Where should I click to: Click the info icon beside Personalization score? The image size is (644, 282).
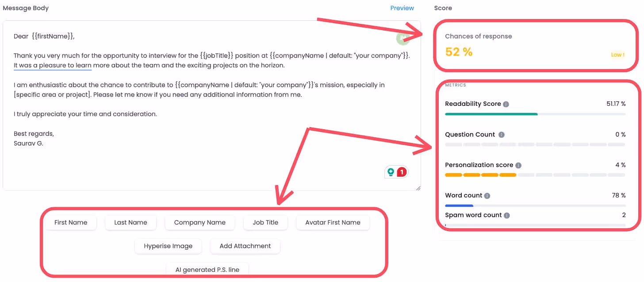click(x=518, y=165)
